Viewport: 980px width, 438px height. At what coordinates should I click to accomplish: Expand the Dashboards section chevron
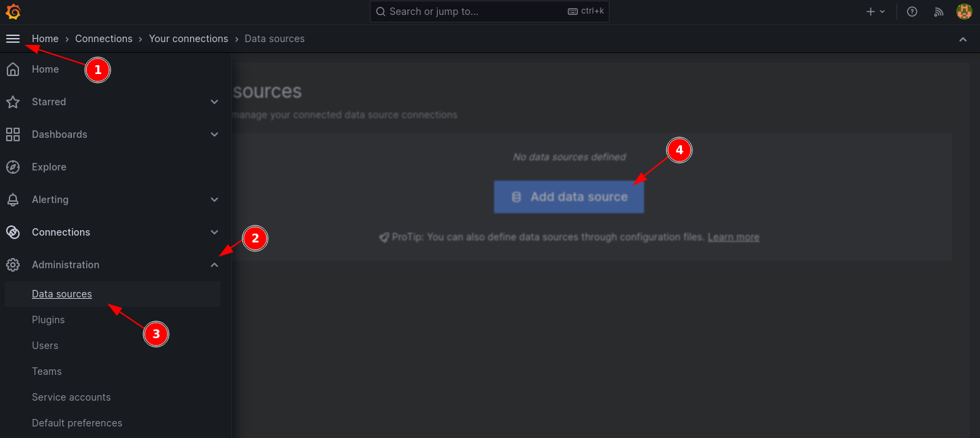(214, 134)
